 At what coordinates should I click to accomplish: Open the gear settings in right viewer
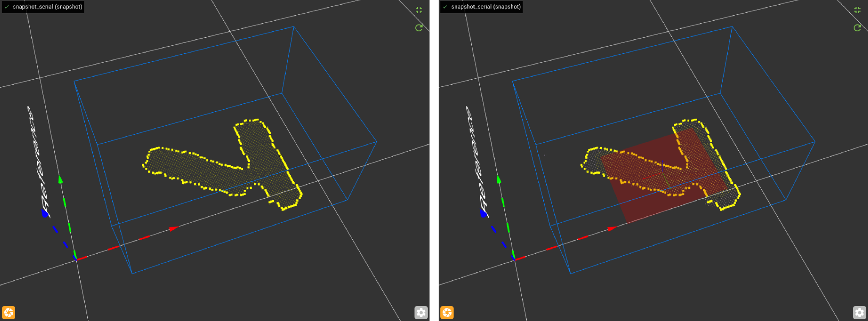859,313
